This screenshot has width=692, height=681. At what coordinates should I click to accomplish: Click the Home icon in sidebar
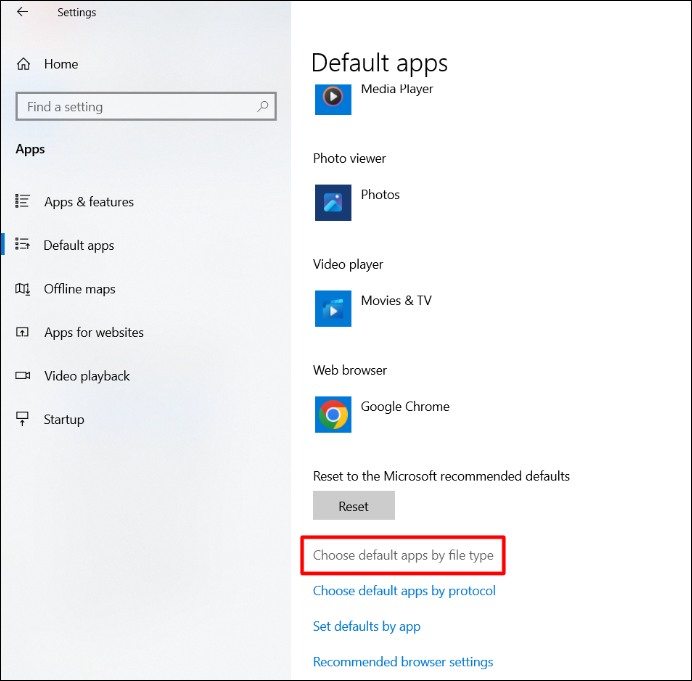tap(24, 64)
